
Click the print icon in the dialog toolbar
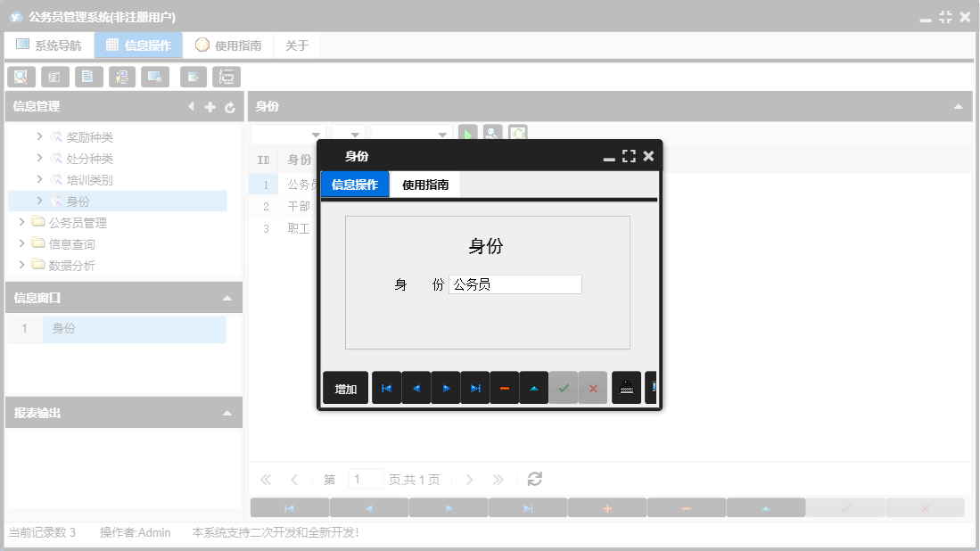[x=626, y=387]
